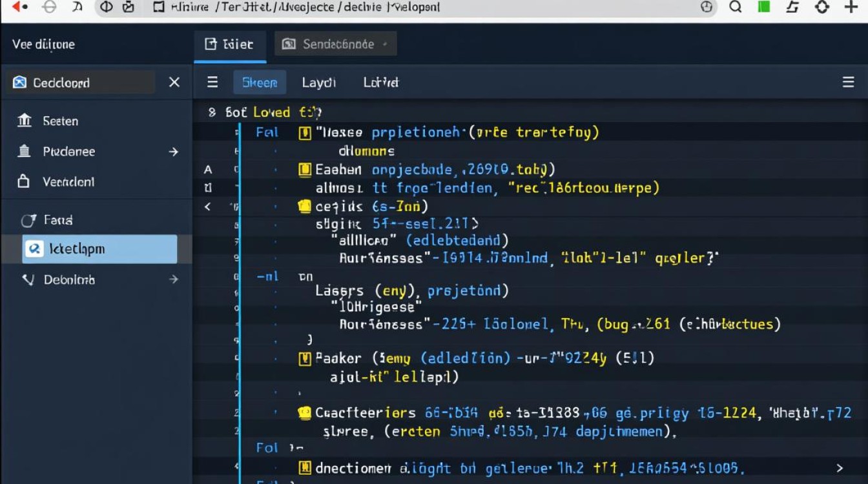Switch to the Sendedonode tab
This screenshot has height=484, width=868.
point(335,44)
